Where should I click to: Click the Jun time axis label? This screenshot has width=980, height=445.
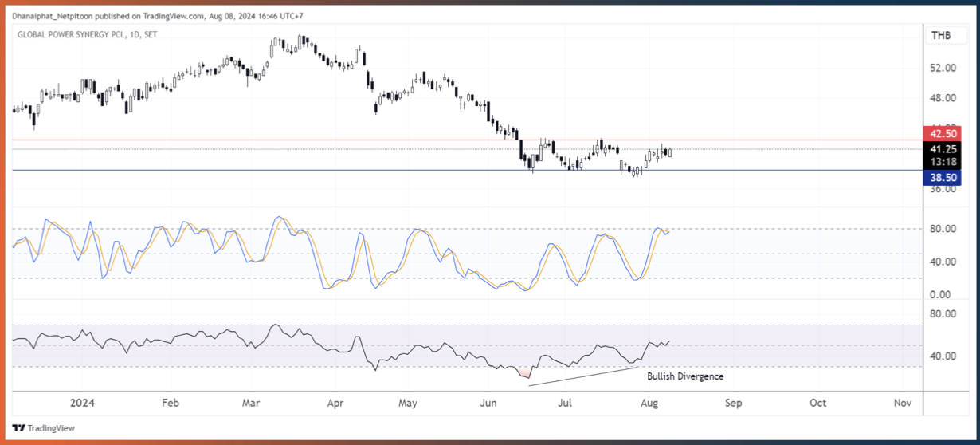[x=488, y=403]
